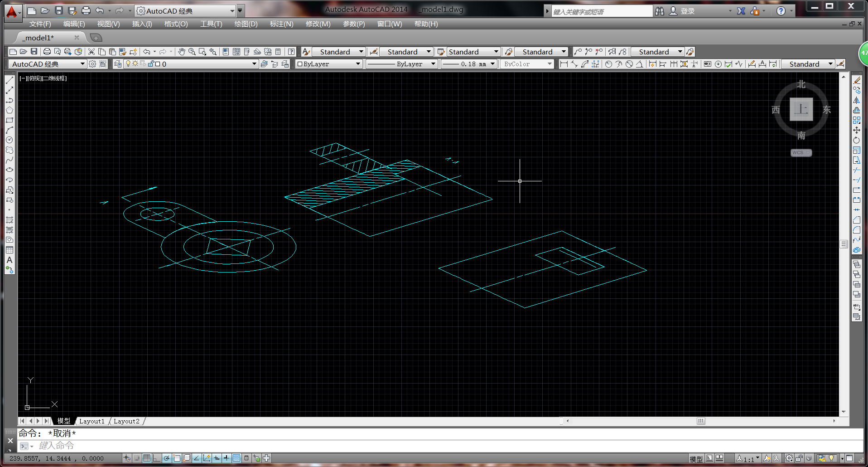Select the Multiline Text tool

point(10,260)
